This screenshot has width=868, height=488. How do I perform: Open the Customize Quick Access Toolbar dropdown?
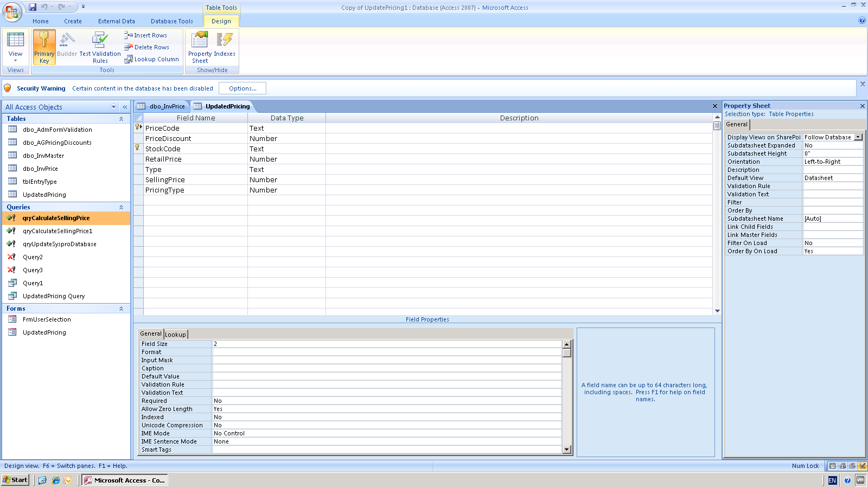(83, 7)
